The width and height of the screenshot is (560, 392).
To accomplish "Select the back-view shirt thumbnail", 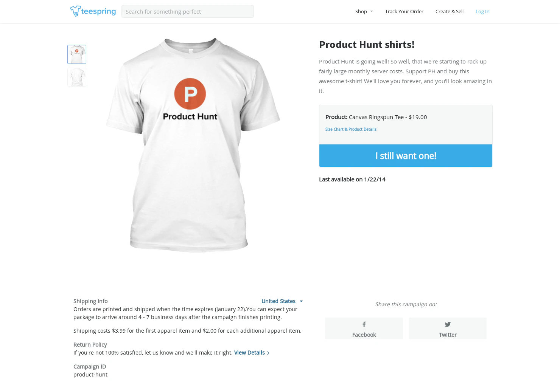I will point(76,77).
